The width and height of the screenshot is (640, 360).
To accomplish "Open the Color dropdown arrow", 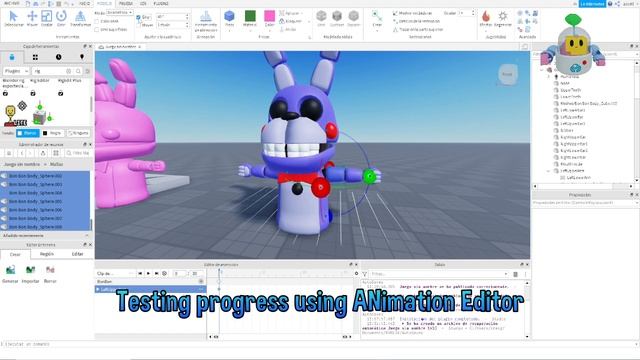I will [x=269, y=30].
